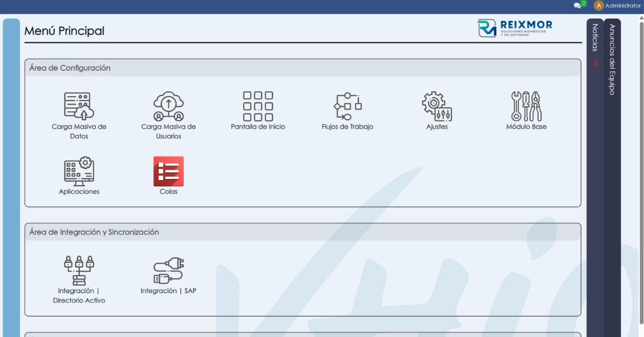Open Carga Masiva de Datos icon
The image size is (644, 337).
click(x=79, y=106)
